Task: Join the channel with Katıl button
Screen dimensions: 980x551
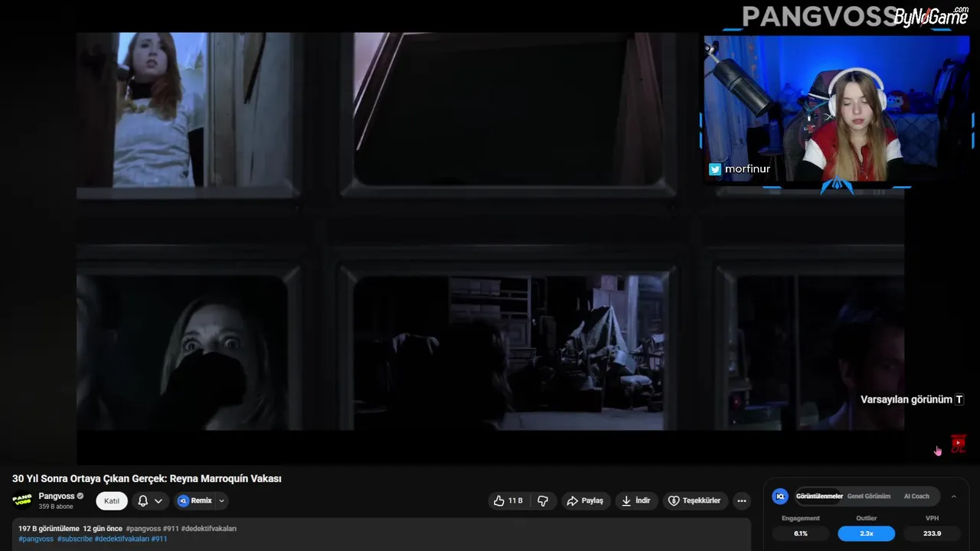Action: point(112,500)
